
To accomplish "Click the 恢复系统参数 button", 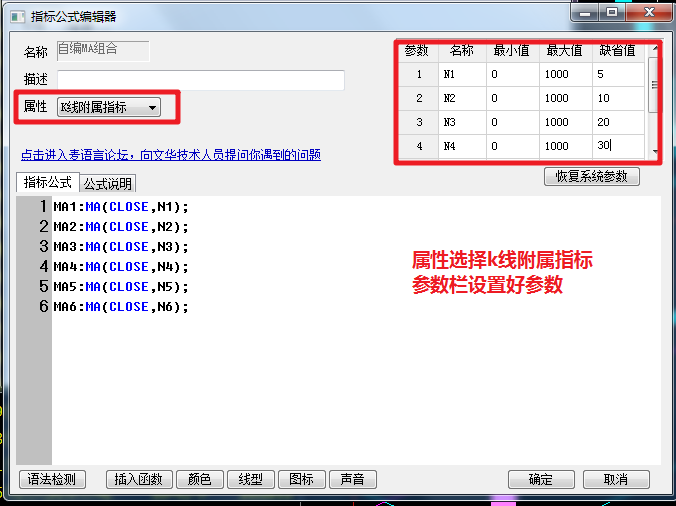I will (591, 176).
